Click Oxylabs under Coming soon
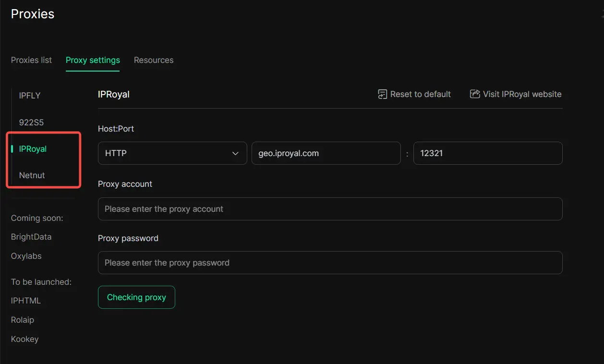The height and width of the screenshot is (364, 604). [x=26, y=256]
